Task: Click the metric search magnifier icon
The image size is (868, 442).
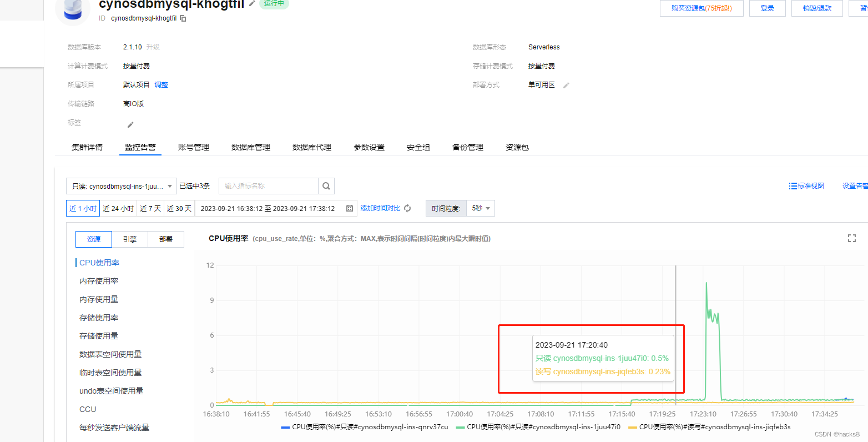Action: click(x=326, y=186)
